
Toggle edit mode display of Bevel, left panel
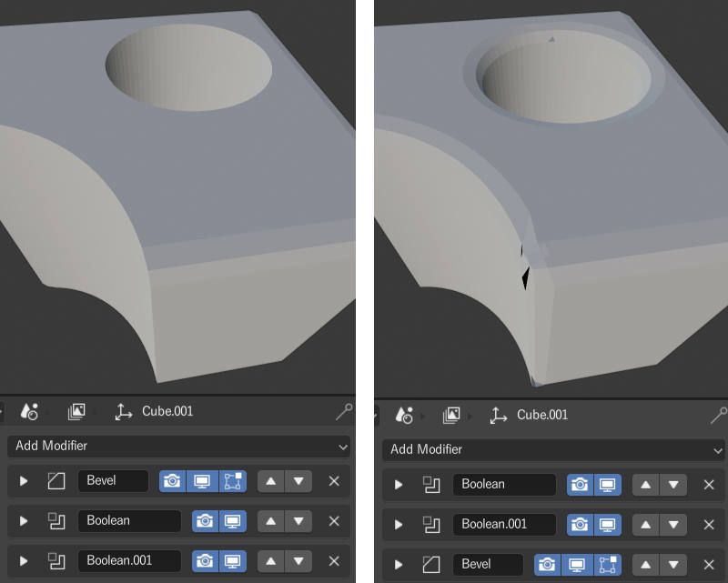tap(233, 481)
